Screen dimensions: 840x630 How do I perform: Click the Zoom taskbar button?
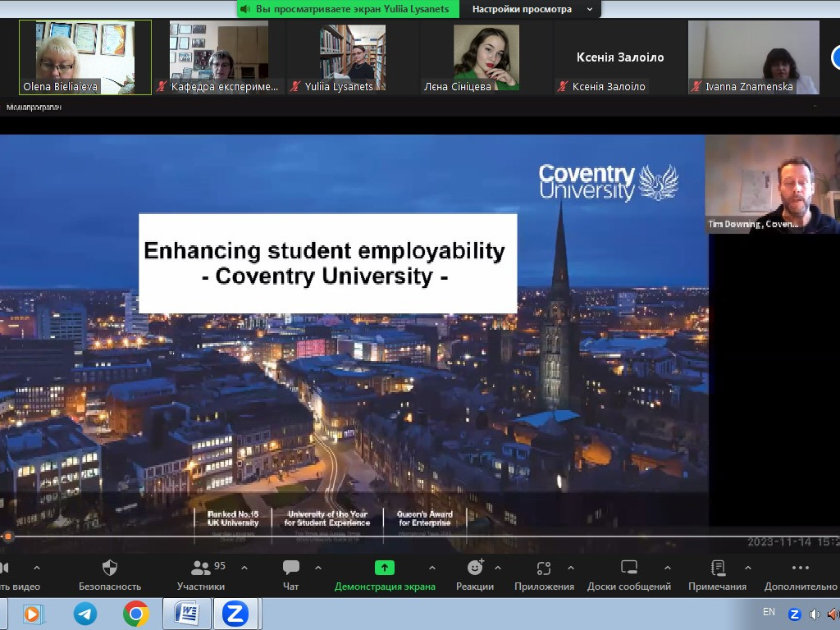tap(235, 614)
